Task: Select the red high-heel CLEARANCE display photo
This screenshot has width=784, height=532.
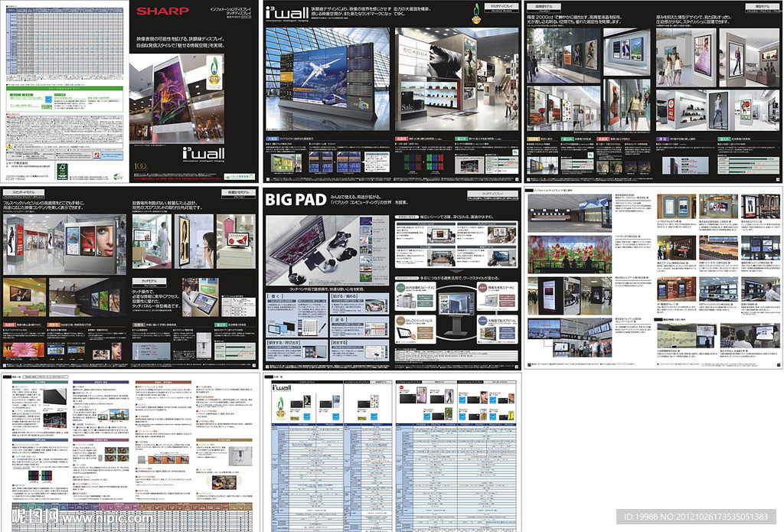Action: (x=236, y=241)
